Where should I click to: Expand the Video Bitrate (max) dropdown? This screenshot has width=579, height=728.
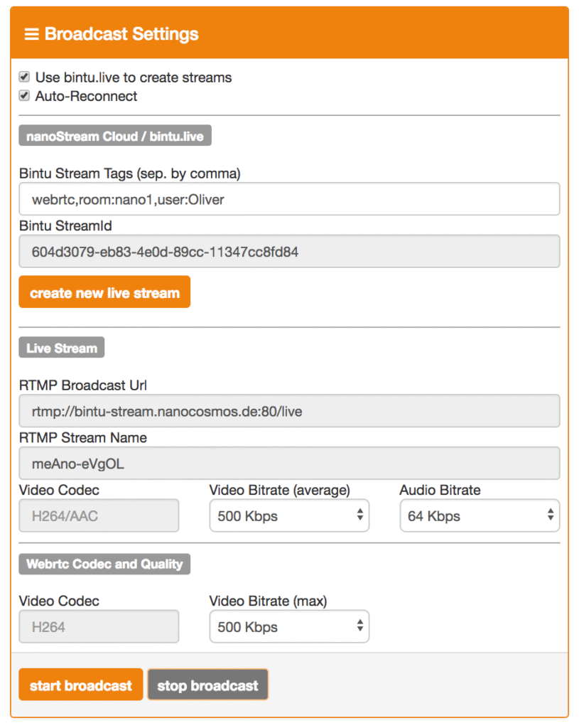coord(289,627)
